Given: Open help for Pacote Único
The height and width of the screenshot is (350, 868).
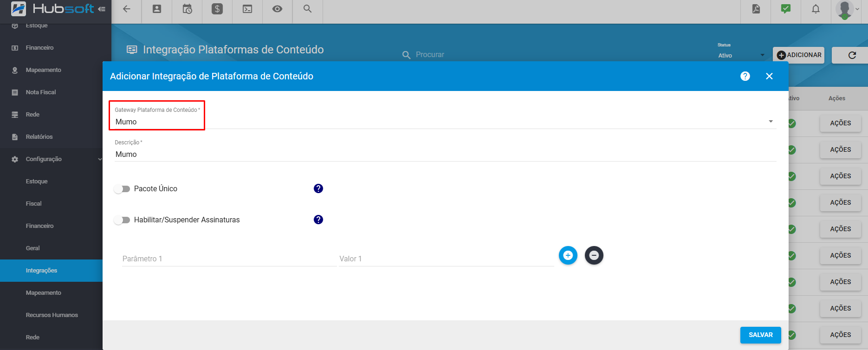Looking at the screenshot, I should [x=318, y=188].
